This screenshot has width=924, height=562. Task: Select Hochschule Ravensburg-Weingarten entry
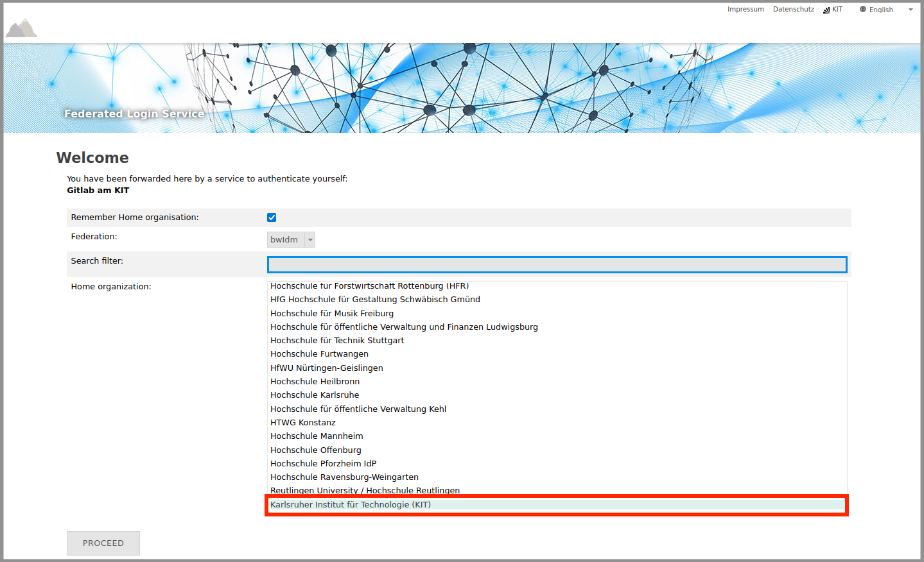click(557, 477)
